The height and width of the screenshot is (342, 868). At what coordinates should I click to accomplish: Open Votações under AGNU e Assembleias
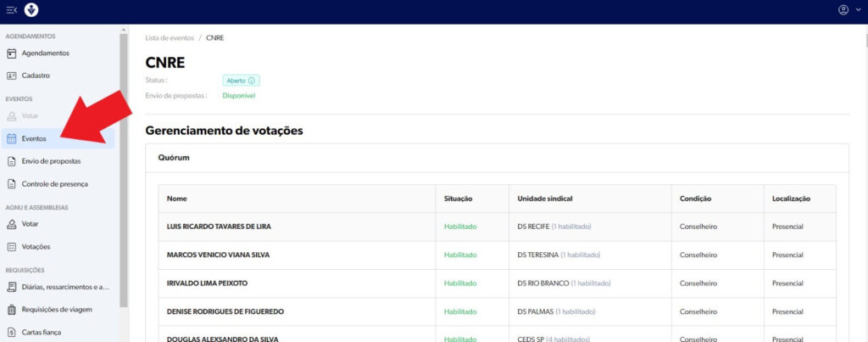pyautogui.click(x=36, y=247)
